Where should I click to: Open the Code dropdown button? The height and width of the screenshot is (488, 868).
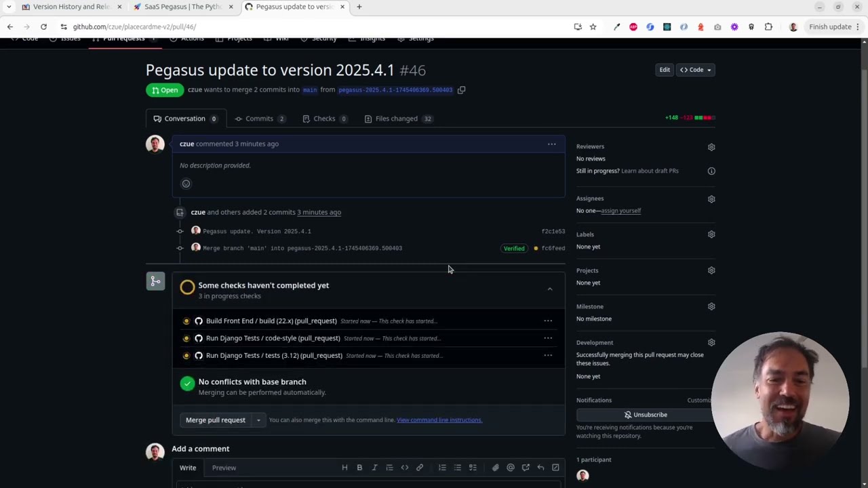point(696,70)
